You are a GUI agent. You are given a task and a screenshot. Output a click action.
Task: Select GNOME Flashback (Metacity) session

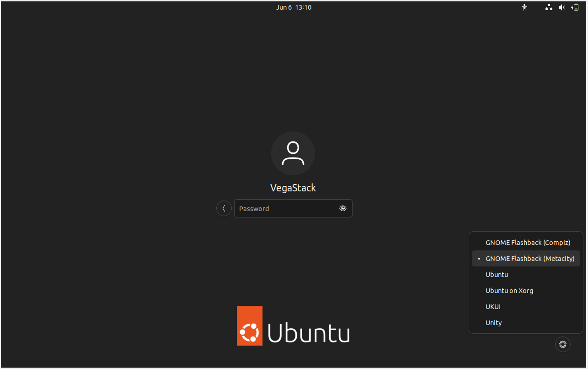point(526,259)
